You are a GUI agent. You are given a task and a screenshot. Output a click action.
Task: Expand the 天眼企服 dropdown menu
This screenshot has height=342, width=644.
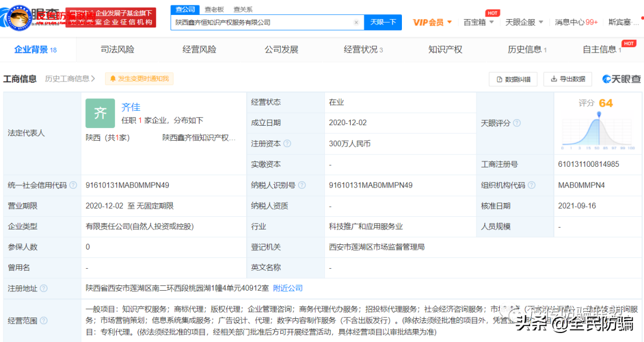coord(524,22)
